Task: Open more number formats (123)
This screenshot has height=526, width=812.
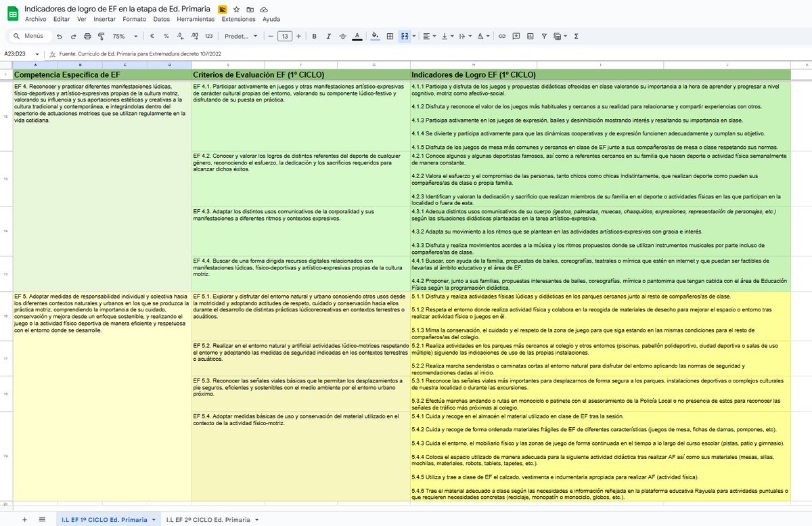Action: tap(209, 36)
